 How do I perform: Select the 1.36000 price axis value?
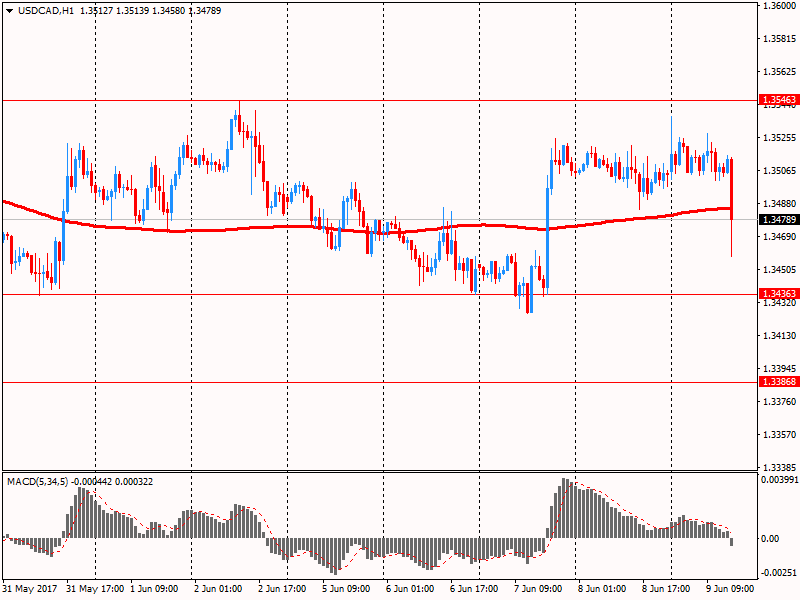coord(780,6)
